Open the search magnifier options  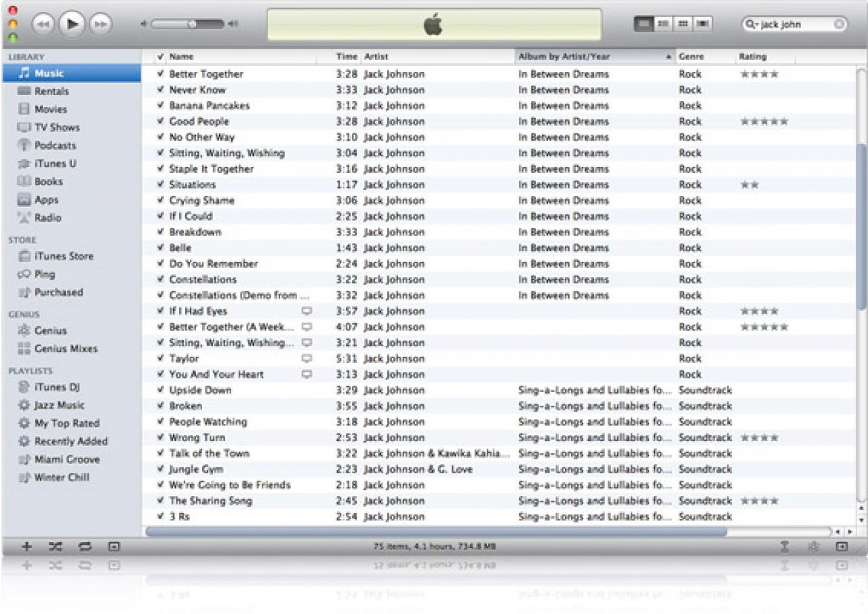751,24
